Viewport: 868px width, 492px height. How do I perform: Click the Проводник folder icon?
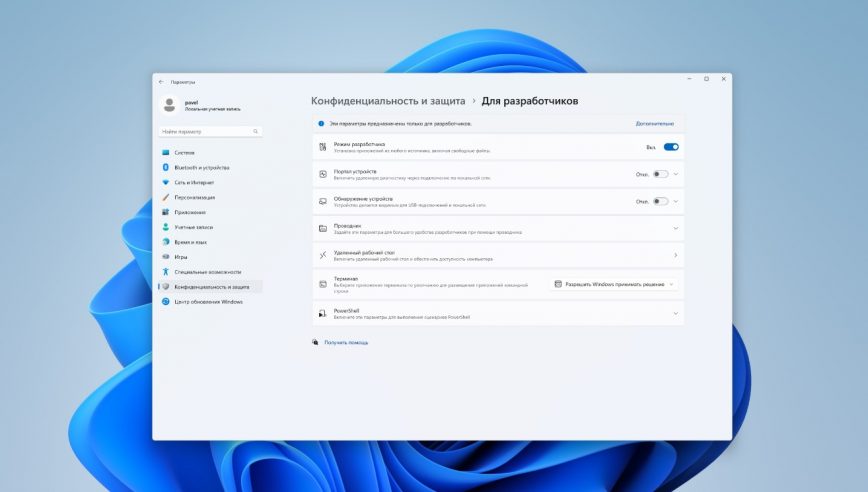click(323, 229)
